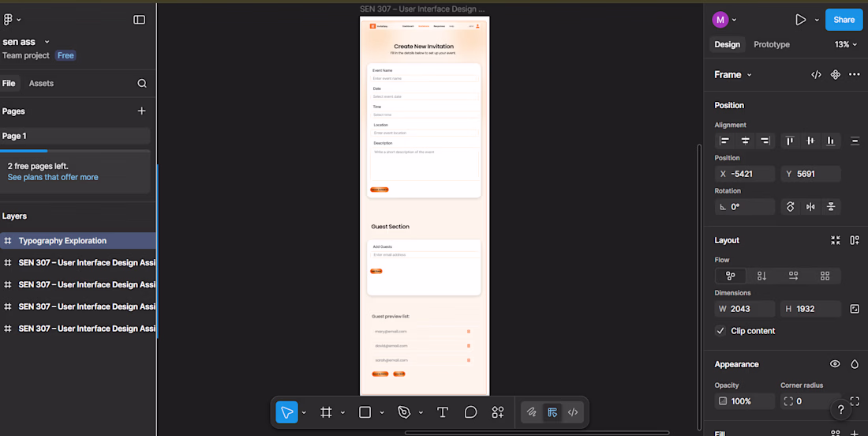Open the Frame more options ellipsis
The width and height of the screenshot is (868, 436).
[854, 75]
